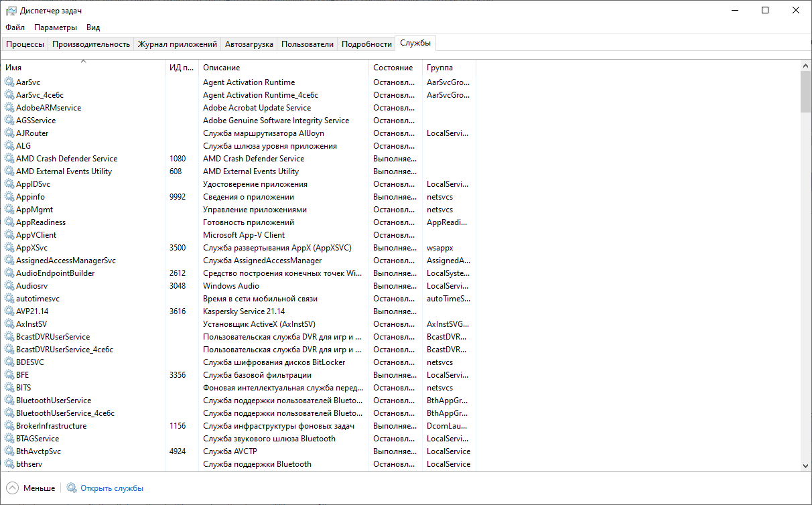Click the vertical scrollbar up arrow
Screen dimensions: 812x505
[805, 66]
